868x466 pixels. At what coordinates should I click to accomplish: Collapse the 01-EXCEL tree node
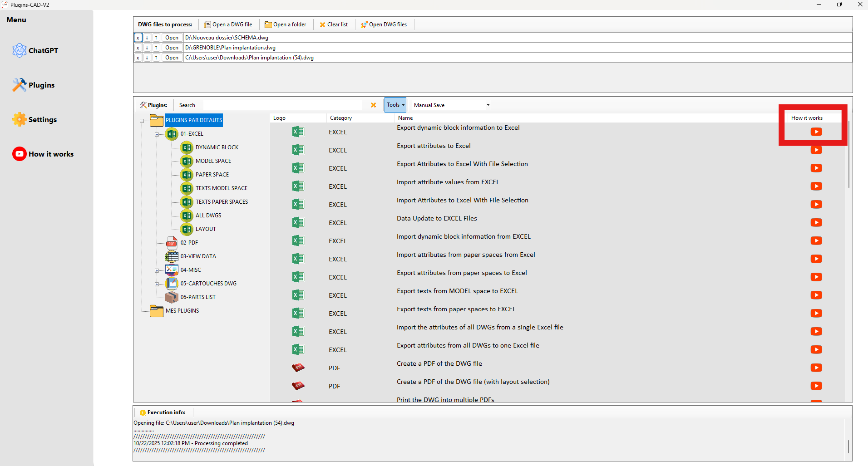coord(157,134)
